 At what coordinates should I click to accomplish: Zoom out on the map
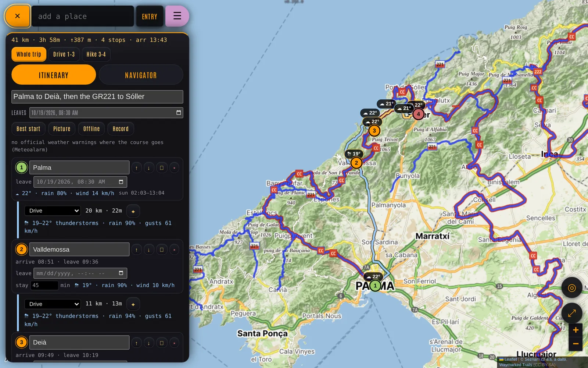pyautogui.click(x=576, y=344)
